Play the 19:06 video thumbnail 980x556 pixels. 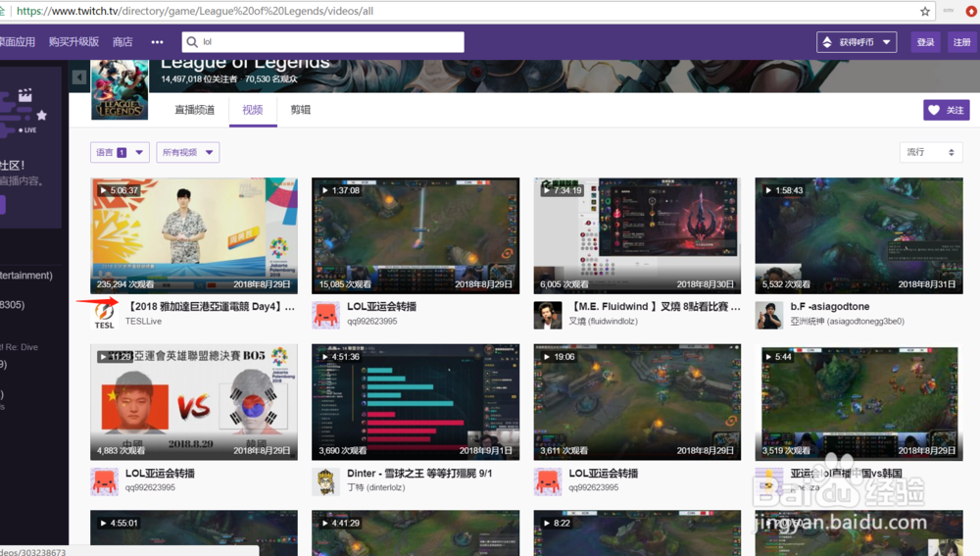pyautogui.click(x=637, y=402)
